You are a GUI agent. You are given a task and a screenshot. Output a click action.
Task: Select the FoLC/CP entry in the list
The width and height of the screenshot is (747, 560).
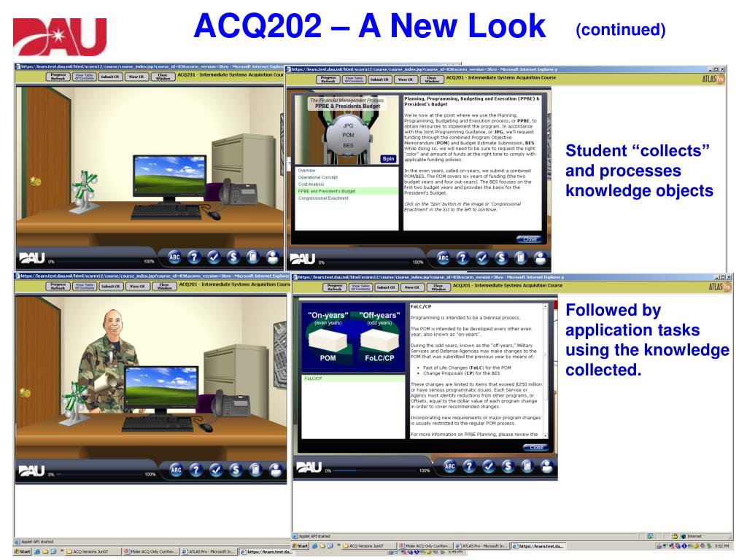click(x=354, y=378)
